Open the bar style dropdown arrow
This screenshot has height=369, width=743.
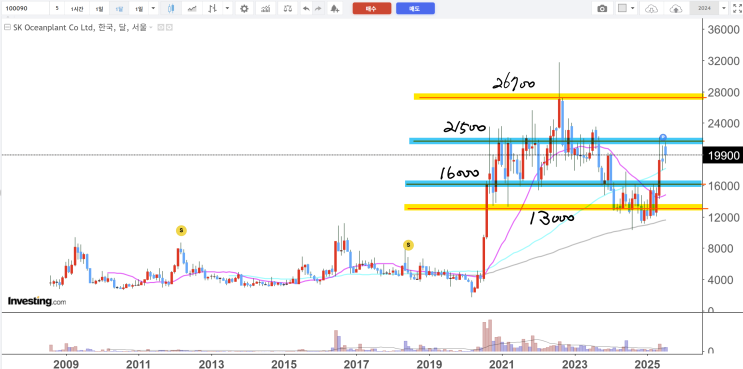click(x=228, y=9)
